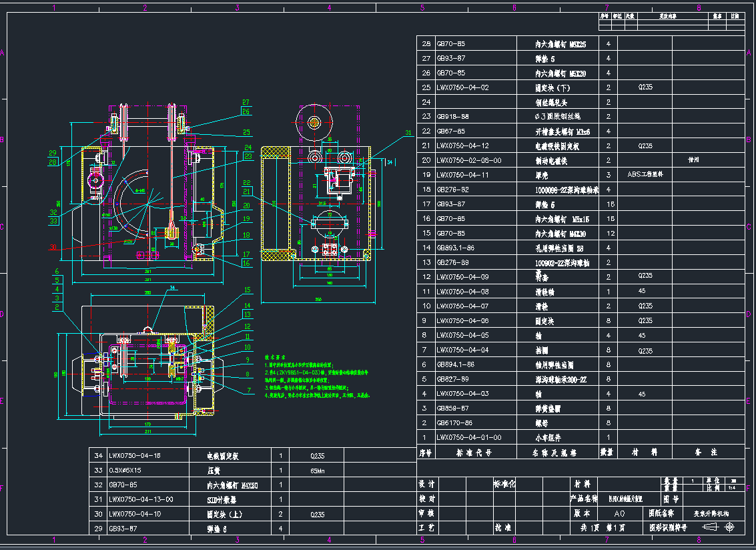Click the LWX0750-04-01-00 cell in row 1
This screenshot has height=550, width=756.
click(x=468, y=438)
